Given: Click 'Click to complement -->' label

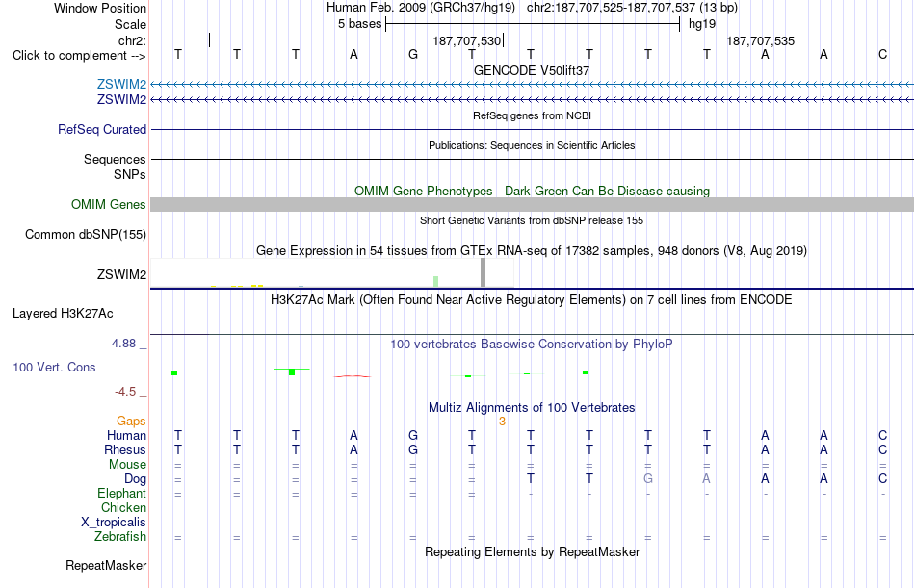Looking at the screenshot, I should [79, 56].
